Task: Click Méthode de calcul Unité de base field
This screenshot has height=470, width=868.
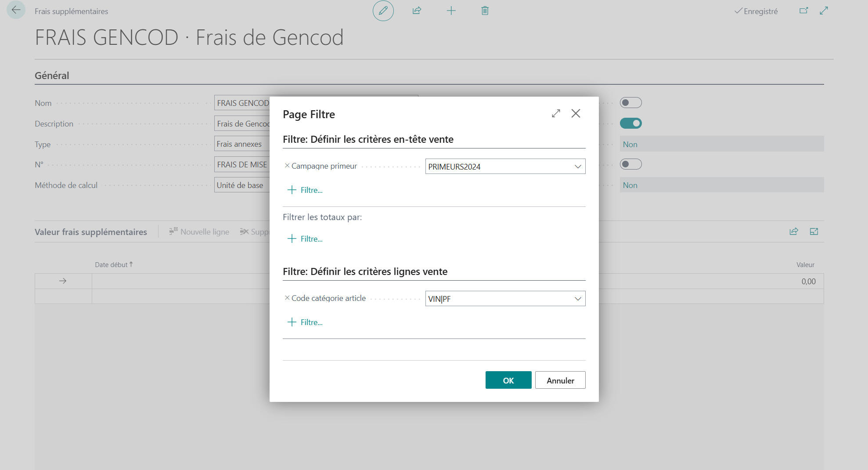Action: tap(242, 185)
